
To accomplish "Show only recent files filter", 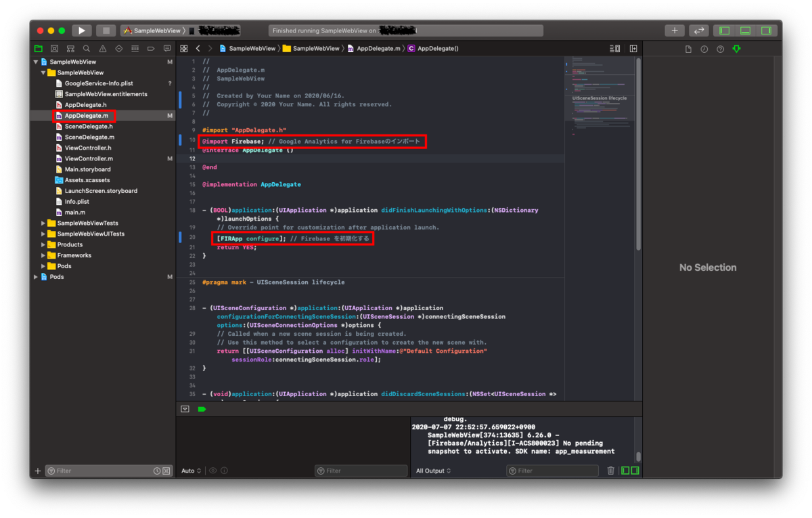I will click(x=157, y=471).
